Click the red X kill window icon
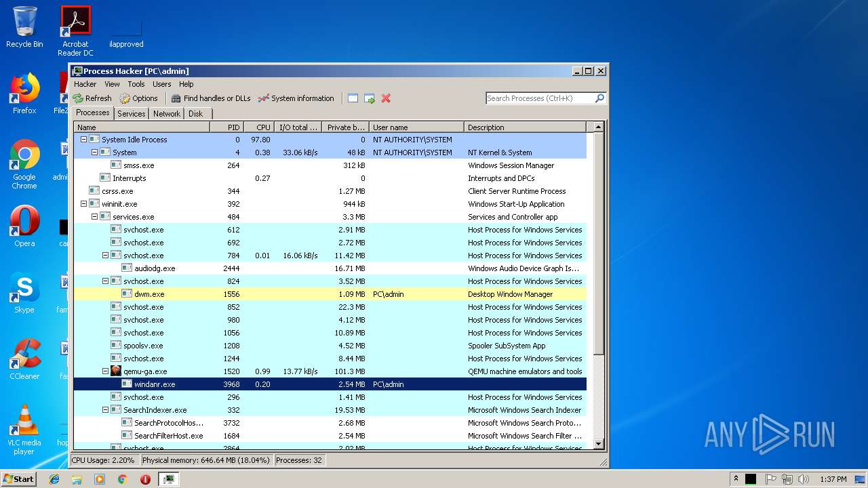868x488 pixels. click(386, 98)
